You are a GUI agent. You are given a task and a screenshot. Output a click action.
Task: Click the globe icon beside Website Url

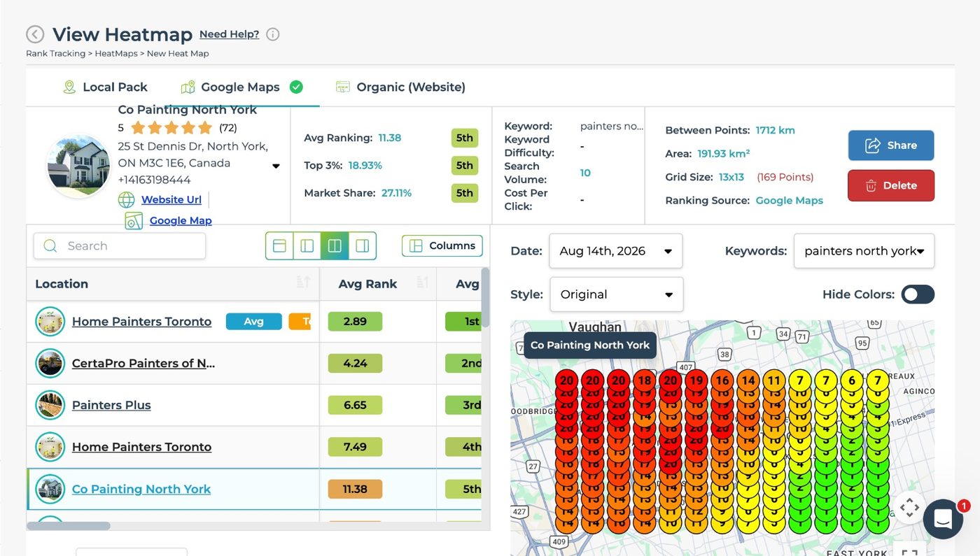(126, 200)
